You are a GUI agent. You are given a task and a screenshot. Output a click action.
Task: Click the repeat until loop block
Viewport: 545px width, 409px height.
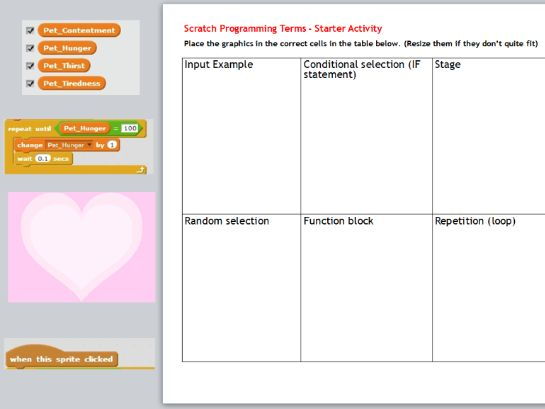tap(30, 129)
